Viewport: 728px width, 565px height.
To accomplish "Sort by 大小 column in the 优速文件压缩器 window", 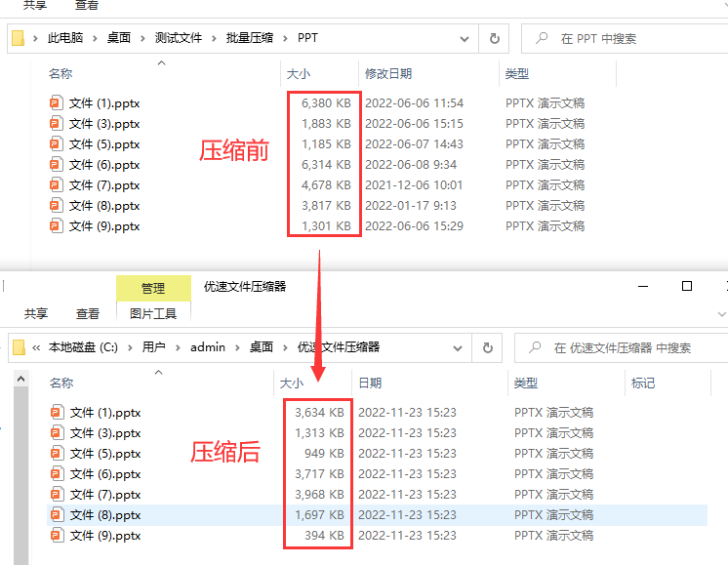I will 292,383.
